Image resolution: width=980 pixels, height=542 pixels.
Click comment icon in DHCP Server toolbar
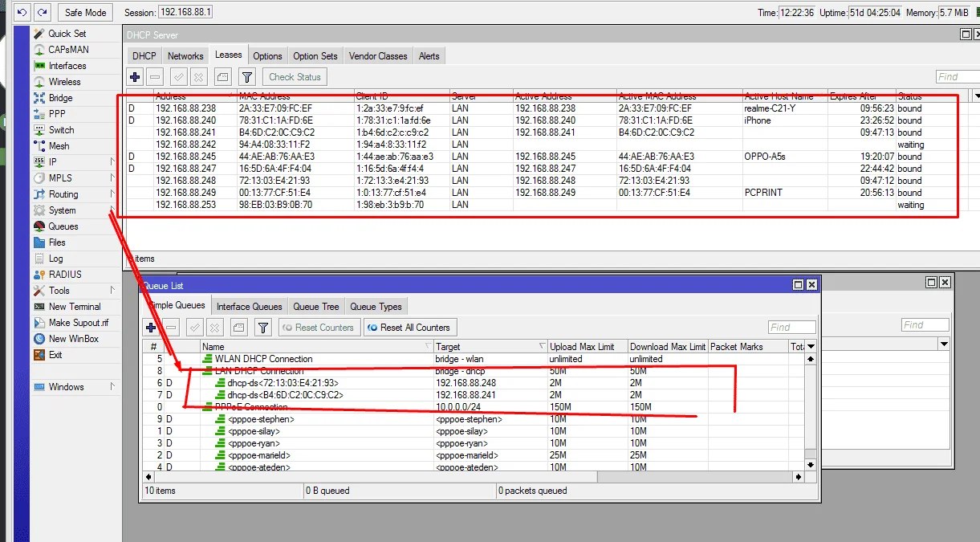(222, 77)
